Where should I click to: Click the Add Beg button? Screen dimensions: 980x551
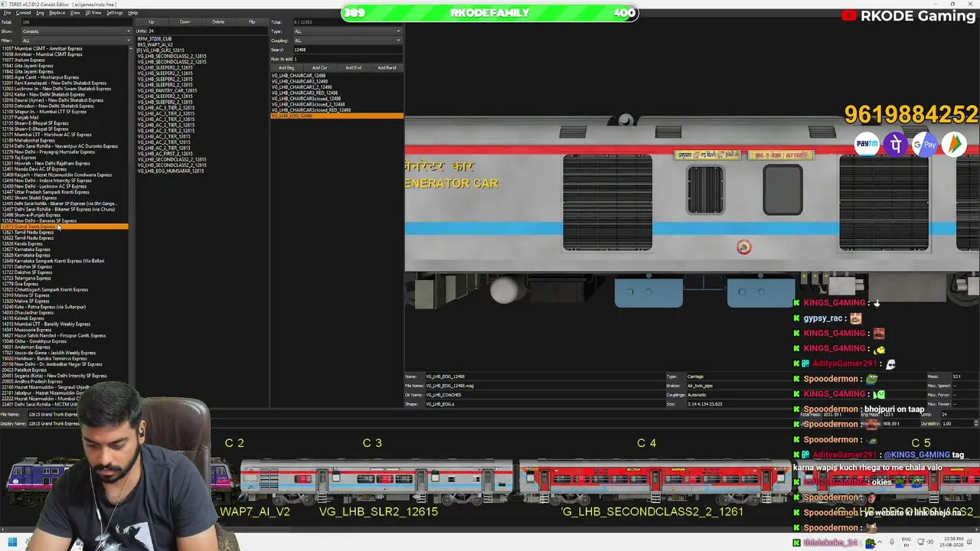pos(286,67)
